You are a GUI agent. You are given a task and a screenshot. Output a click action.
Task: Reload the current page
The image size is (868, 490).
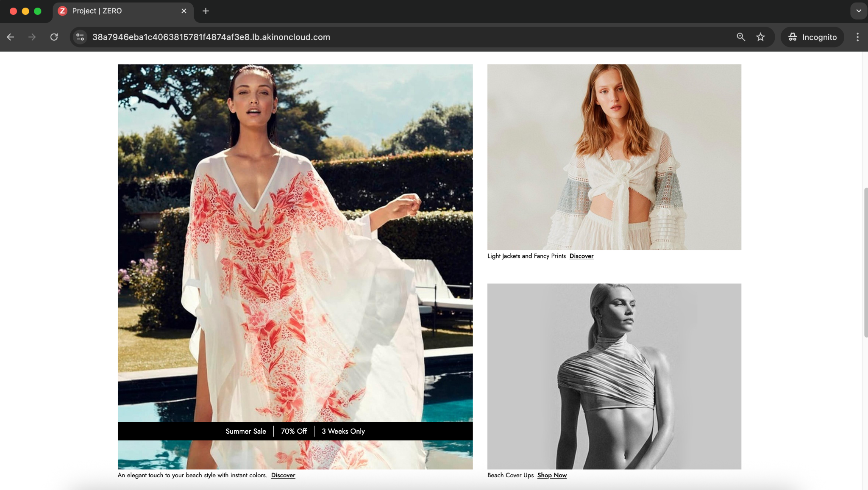[54, 37]
